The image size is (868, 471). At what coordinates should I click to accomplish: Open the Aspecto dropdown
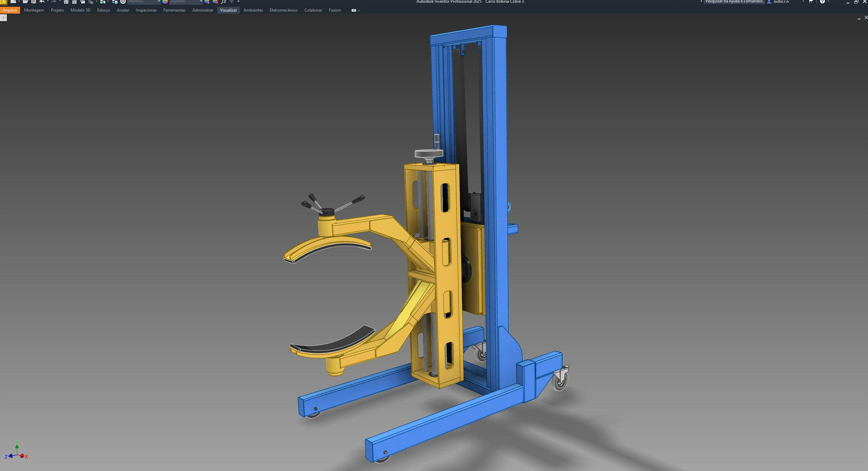[x=201, y=2]
